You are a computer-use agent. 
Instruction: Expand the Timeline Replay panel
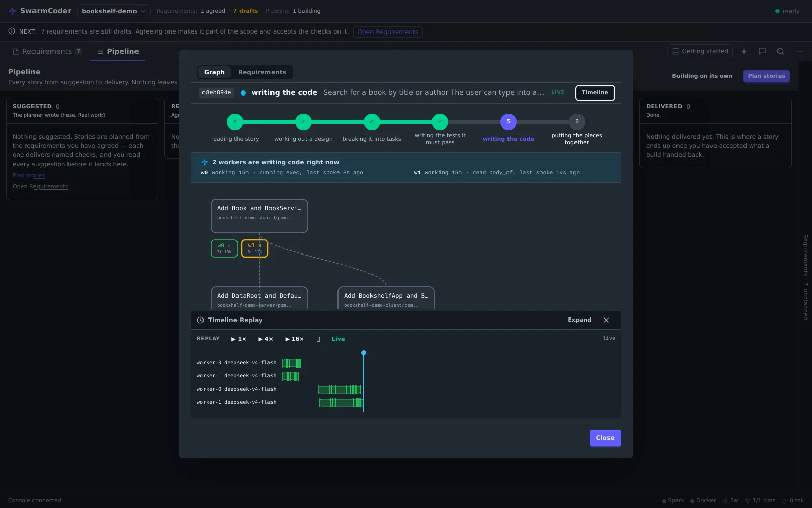(x=580, y=320)
